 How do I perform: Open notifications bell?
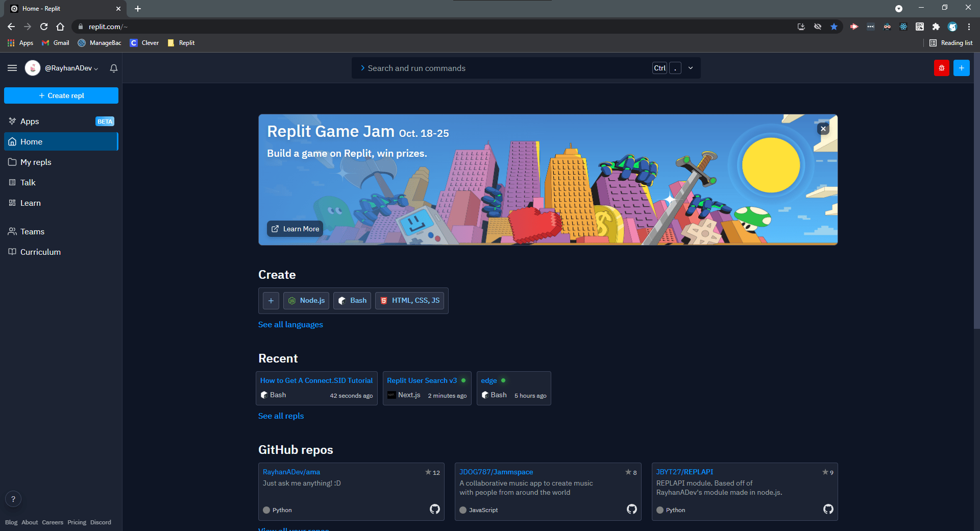point(114,68)
